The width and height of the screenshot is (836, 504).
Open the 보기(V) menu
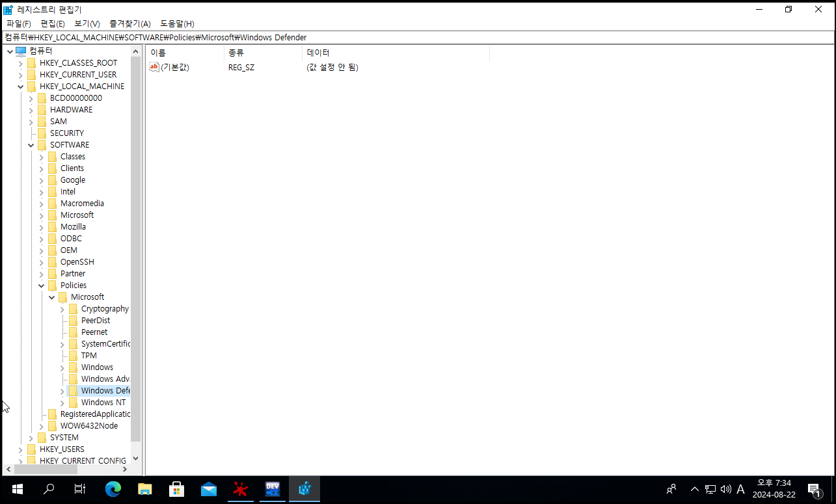coord(87,23)
